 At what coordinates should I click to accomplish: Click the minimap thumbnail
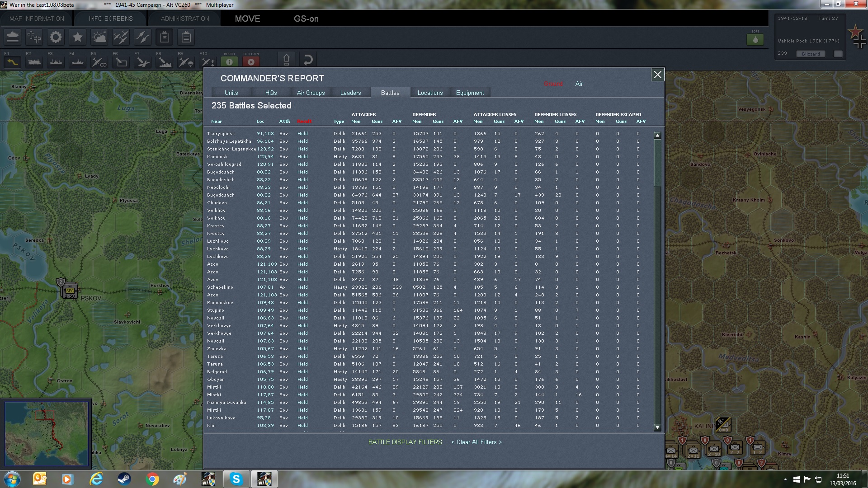click(46, 434)
